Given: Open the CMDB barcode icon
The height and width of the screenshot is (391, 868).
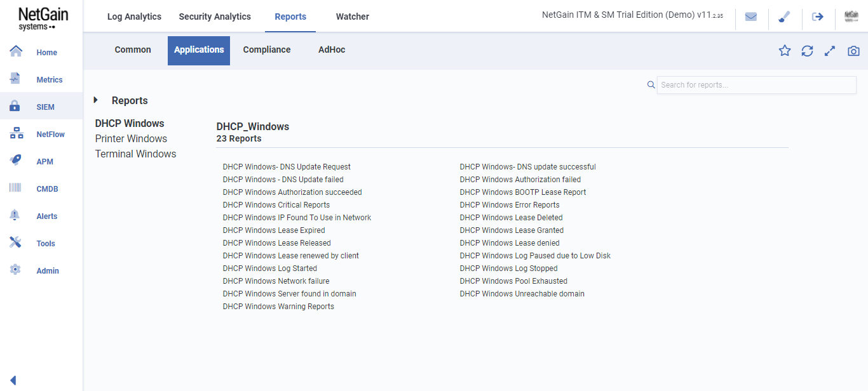Looking at the screenshot, I should (x=16, y=188).
